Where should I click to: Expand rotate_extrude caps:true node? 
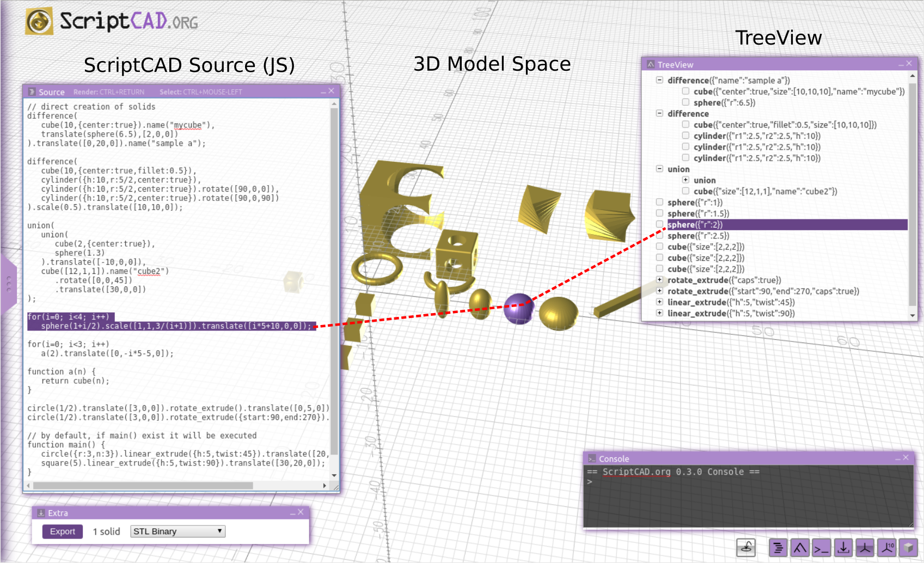pyautogui.click(x=659, y=280)
